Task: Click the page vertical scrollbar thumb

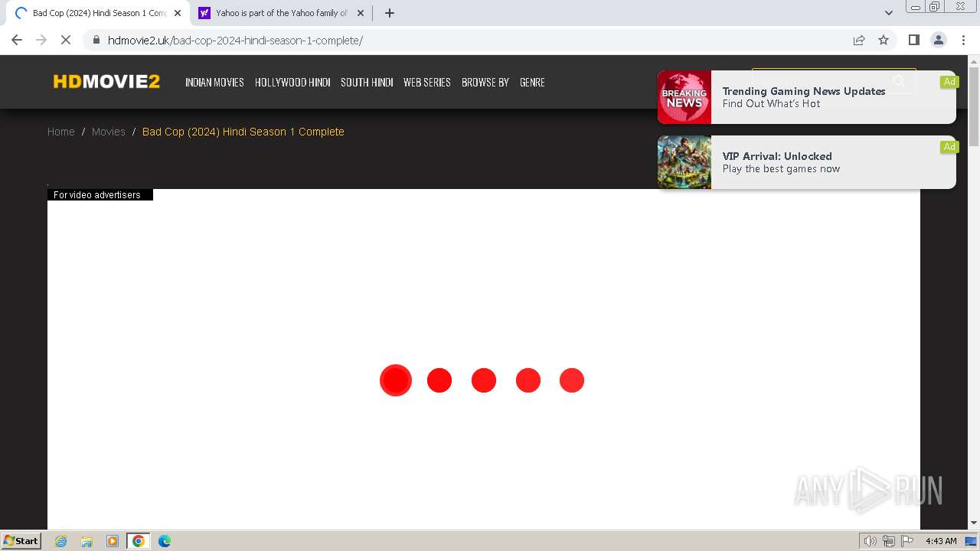Action: (974, 106)
